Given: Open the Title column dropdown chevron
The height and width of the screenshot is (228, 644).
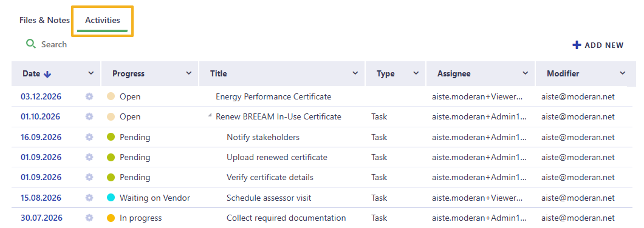Looking at the screenshot, I should tap(355, 73).
